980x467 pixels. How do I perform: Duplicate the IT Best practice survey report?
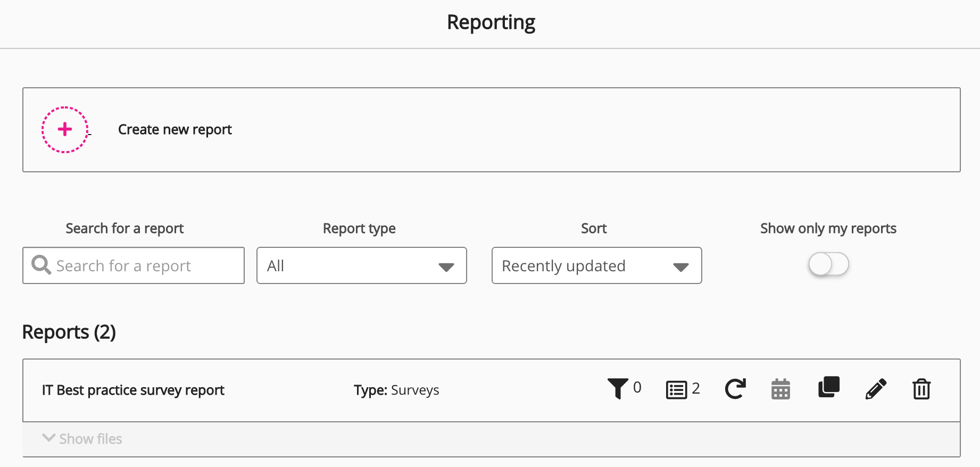[828, 387]
